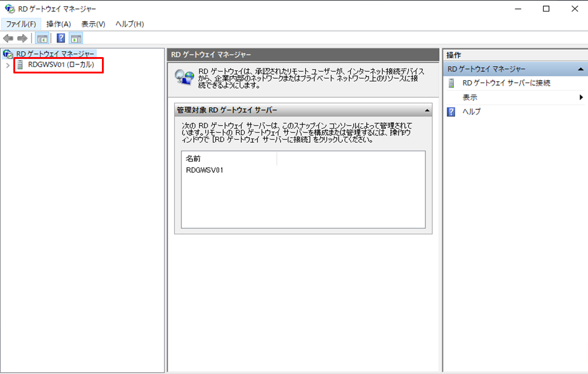Click the server icon beside RD ゲートウェイ サーバーに接続
The width and height of the screenshot is (588, 374).
click(x=451, y=83)
